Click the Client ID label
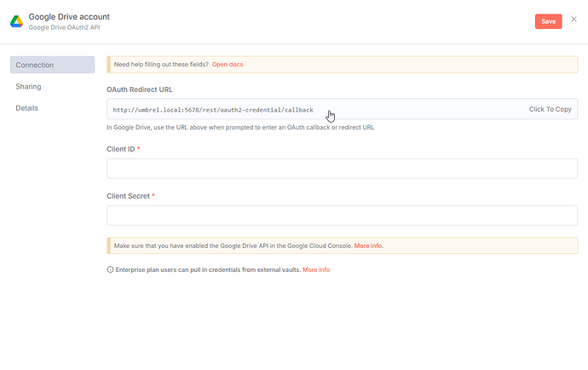 click(121, 149)
